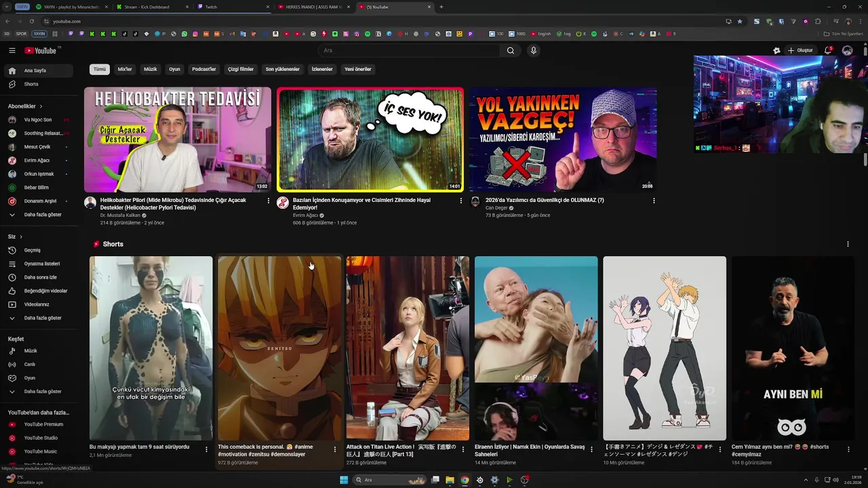Screen dimensions: 868x488
Task: Select the Müzik filter chip
Action: [x=151, y=69]
